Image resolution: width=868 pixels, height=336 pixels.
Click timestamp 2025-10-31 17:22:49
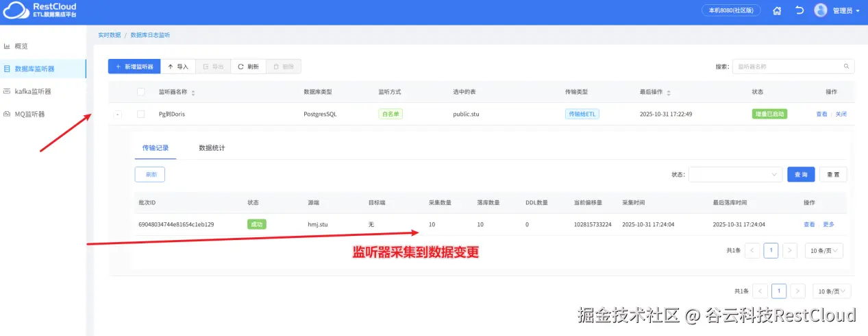666,114
